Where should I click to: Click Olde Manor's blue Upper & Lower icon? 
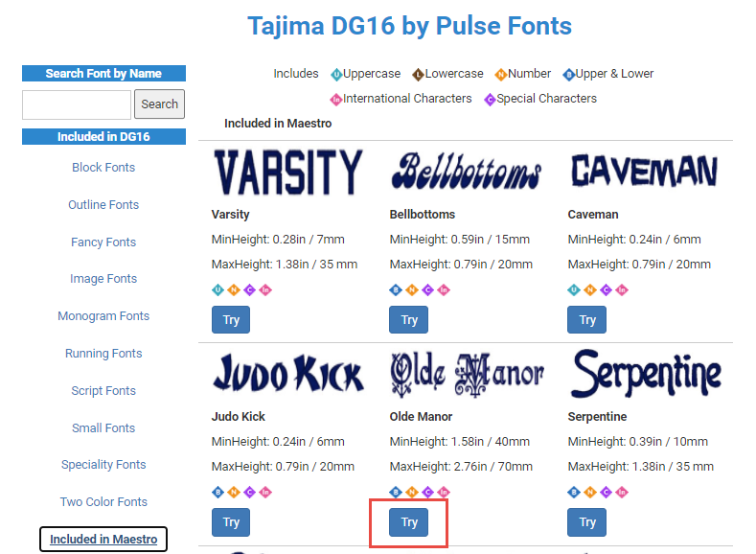[x=396, y=493]
